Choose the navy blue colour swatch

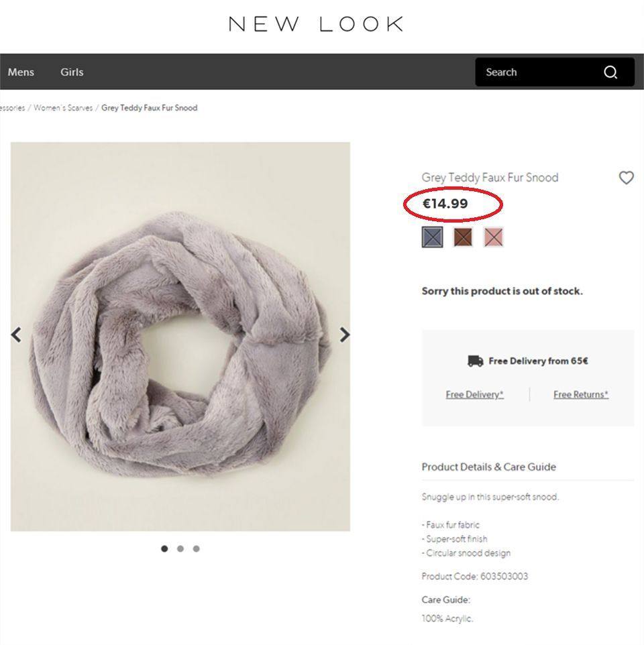[433, 237]
